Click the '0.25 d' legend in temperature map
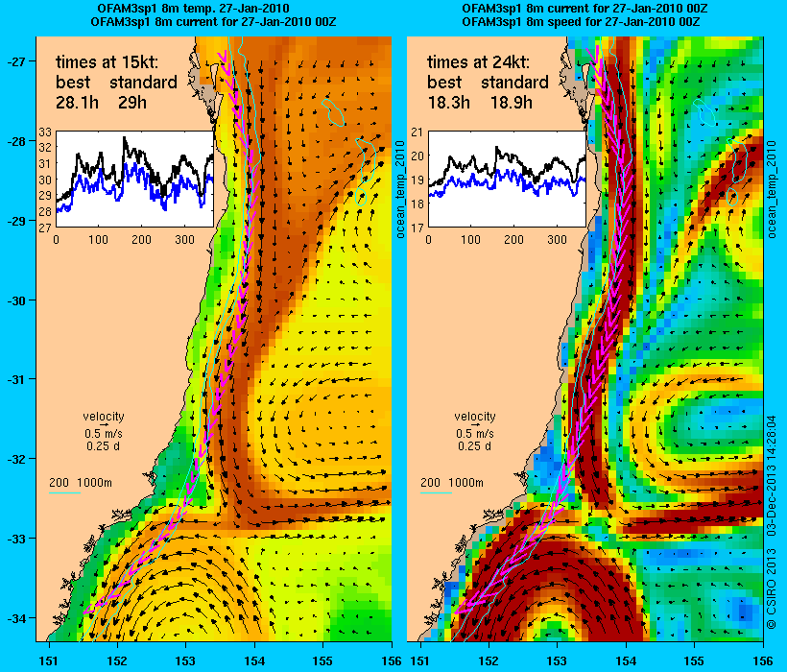Image resolution: width=787 pixels, height=672 pixels. (103, 446)
